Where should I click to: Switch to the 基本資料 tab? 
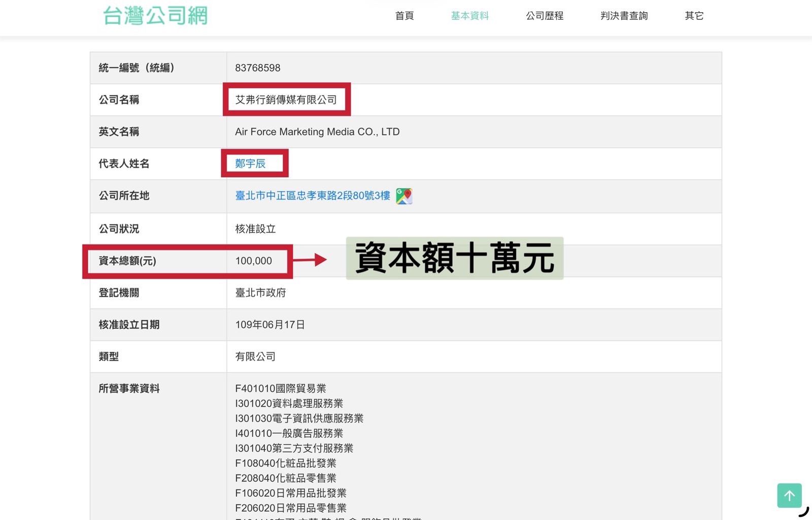(469, 16)
